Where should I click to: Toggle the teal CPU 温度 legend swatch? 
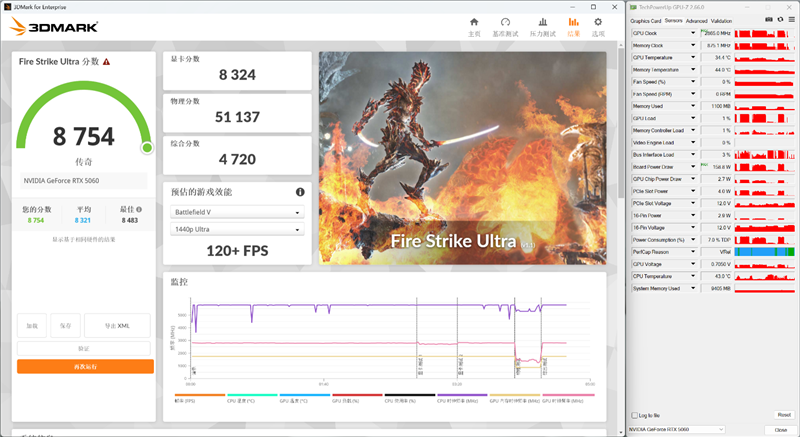tap(252, 395)
